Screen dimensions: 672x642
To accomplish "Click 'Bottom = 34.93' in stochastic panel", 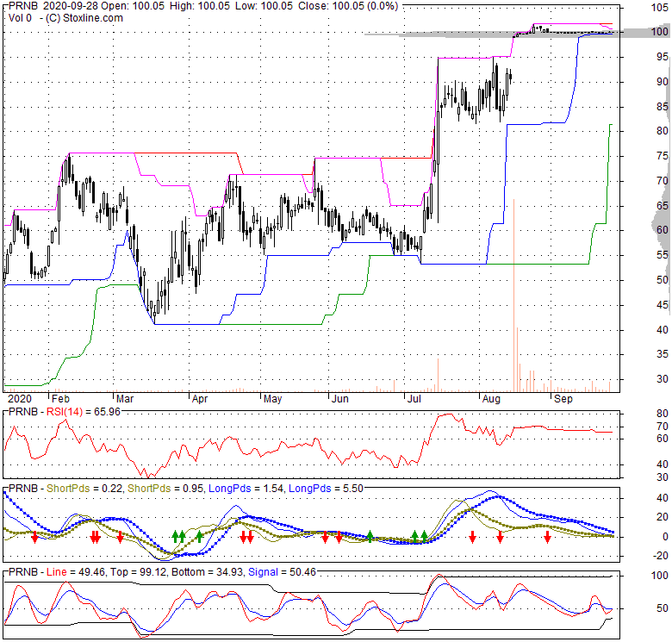I will pos(208,572).
